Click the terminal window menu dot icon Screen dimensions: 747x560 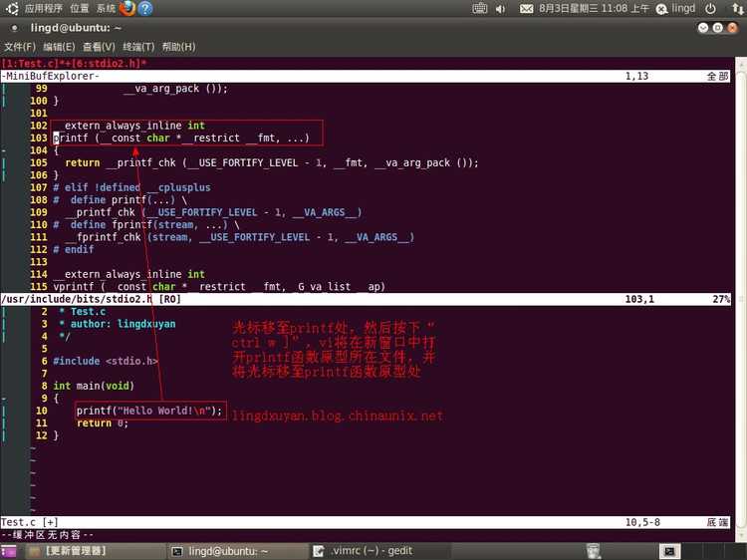click(14, 28)
